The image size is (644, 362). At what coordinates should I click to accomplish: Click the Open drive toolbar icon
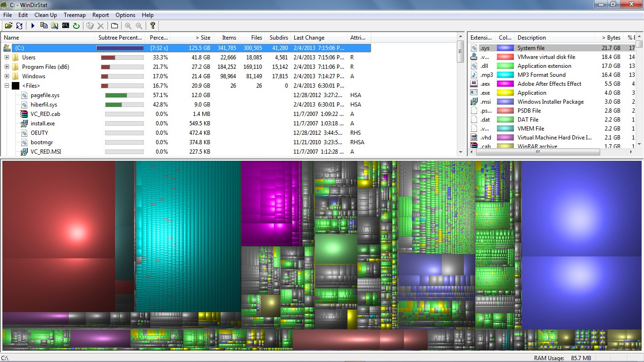8,25
